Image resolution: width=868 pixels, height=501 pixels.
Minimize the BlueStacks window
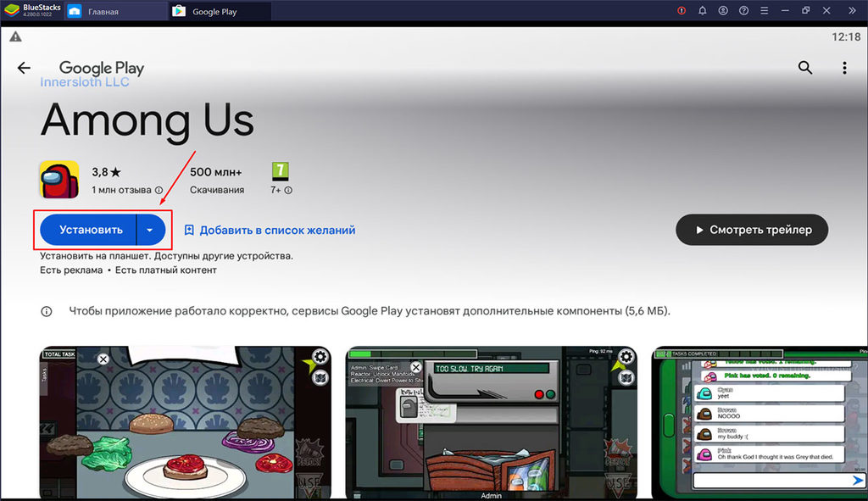(x=784, y=10)
